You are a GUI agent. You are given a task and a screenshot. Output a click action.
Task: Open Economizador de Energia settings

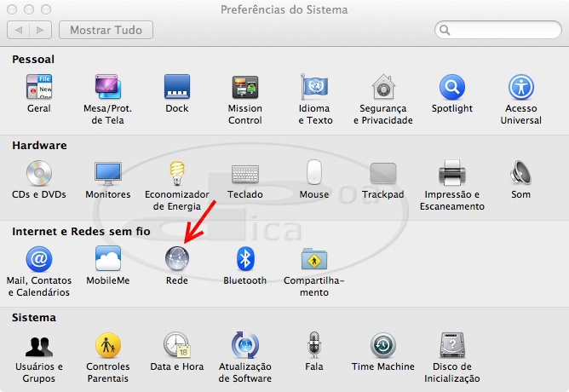177,173
